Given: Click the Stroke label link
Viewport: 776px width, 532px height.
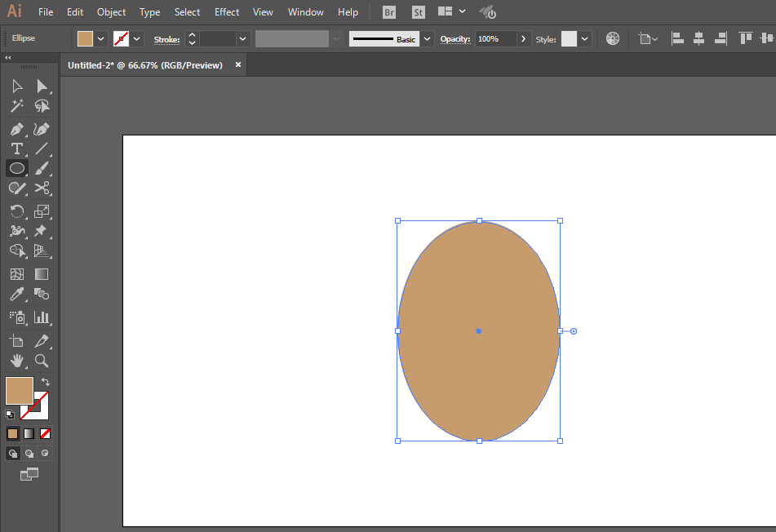Looking at the screenshot, I should [x=166, y=39].
